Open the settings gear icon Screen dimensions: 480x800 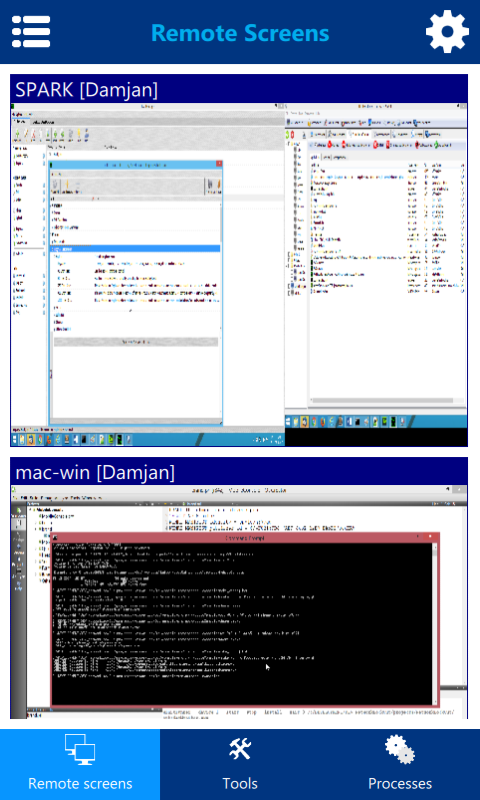(447, 32)
